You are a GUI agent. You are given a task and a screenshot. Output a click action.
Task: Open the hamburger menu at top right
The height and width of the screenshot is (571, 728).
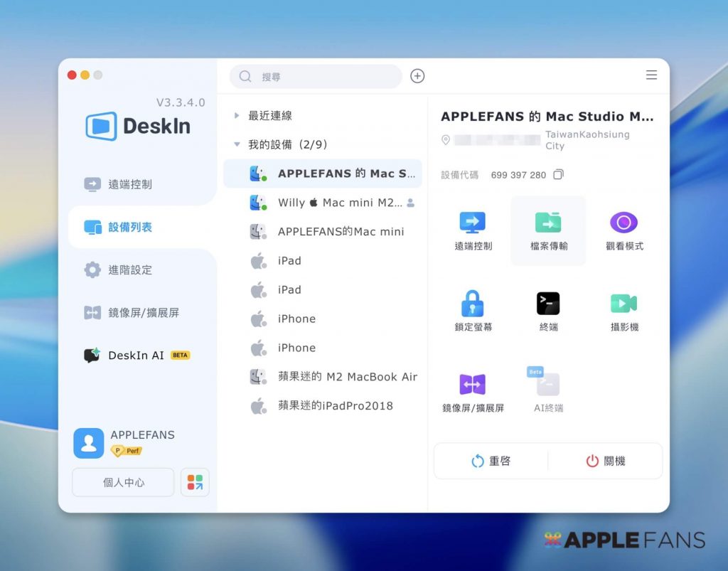point(651,75)
